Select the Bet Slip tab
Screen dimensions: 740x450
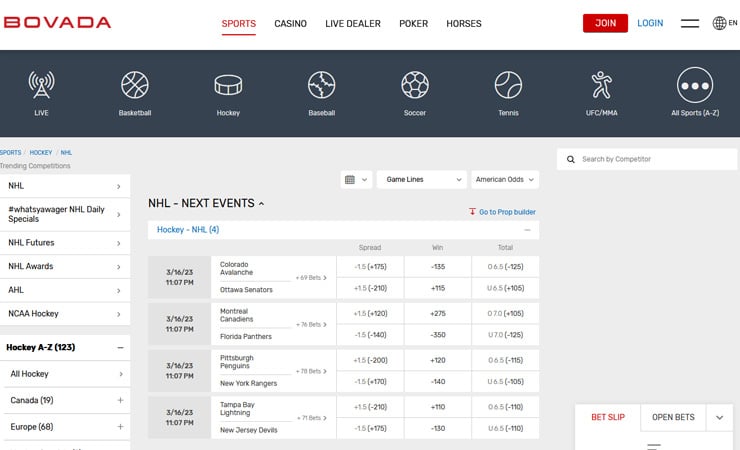608,417
